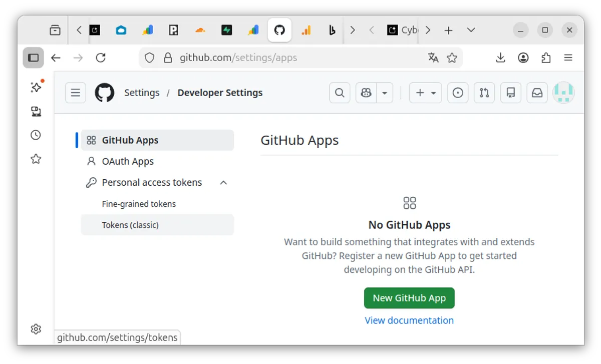Open Fine-grained tokens page
Image resolution: width=601 pixels, height=364 pixels.
[x=157, y=204]
